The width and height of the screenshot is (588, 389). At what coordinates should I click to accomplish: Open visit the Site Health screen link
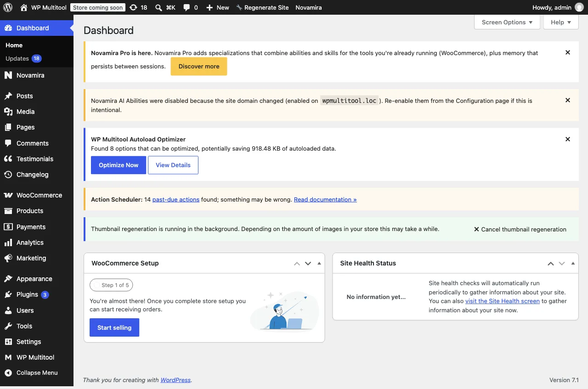point(503,301)
